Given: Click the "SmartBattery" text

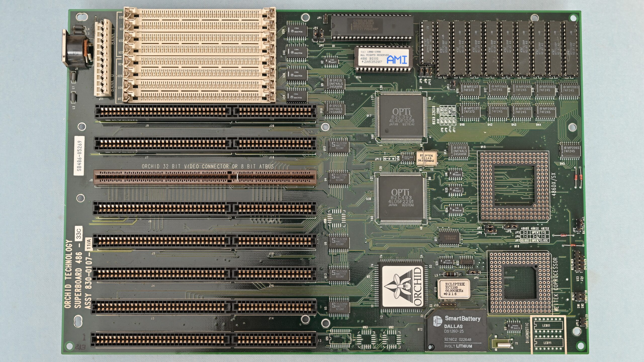Looking at the screenshot, I should coord(462,319).
